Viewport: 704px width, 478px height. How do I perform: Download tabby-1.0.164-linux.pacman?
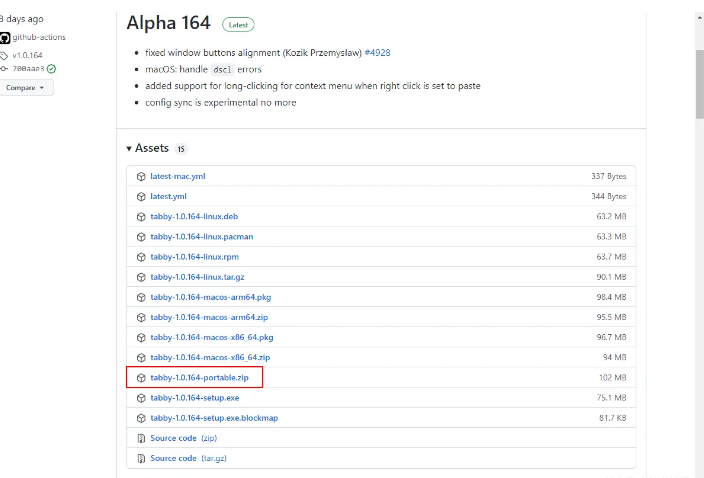pos(202,237)
